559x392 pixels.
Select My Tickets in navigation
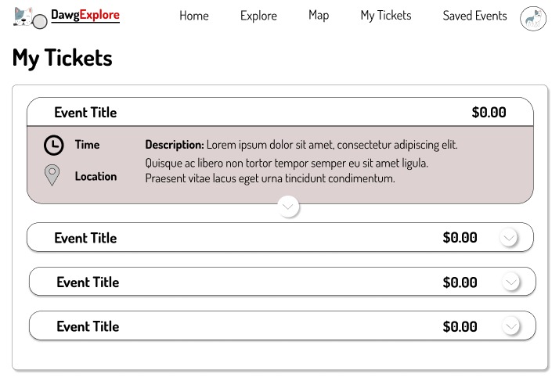(385, 16)
